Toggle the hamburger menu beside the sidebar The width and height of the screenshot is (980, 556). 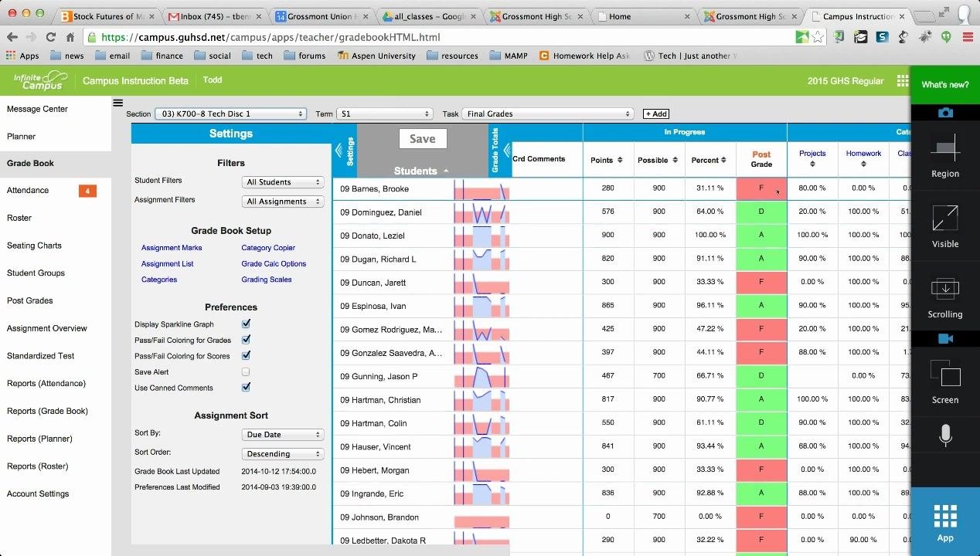[x=117, y=103]
